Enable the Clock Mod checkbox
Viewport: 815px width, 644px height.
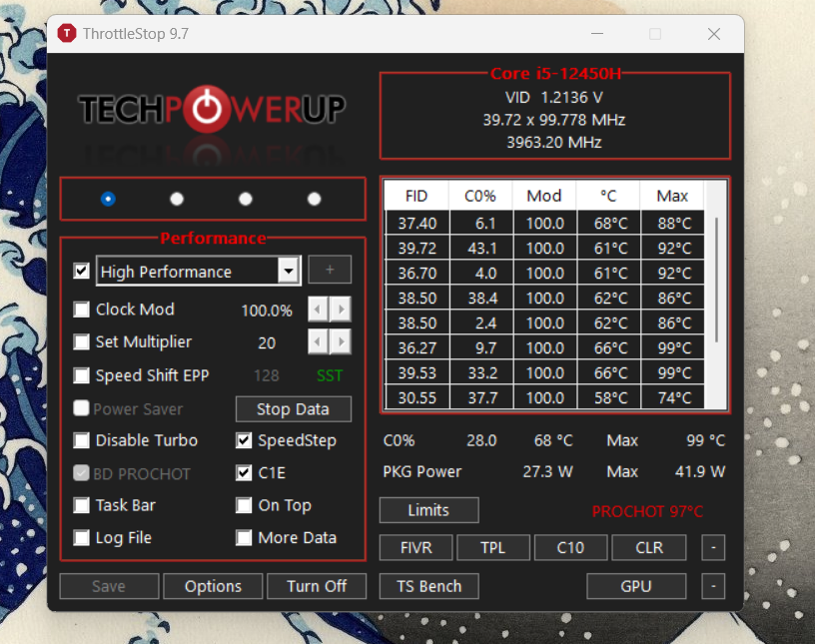click(82, 310)
